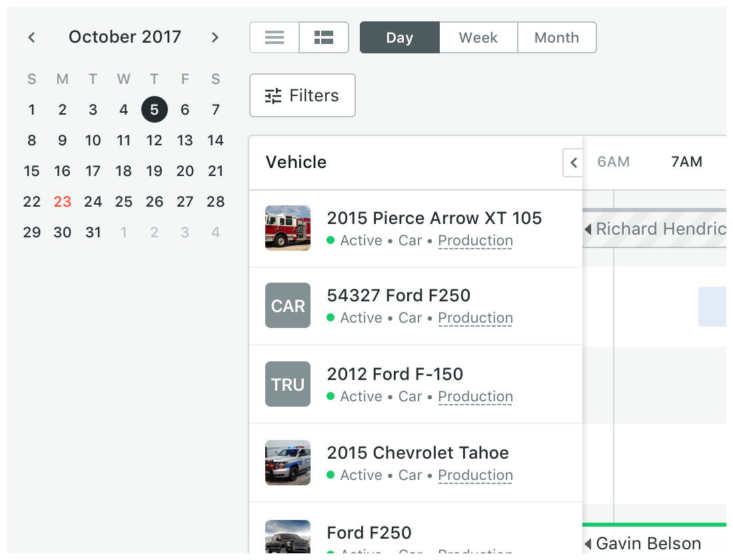Switch to the Week view tab
733x560 pixels.
[478, 37]
